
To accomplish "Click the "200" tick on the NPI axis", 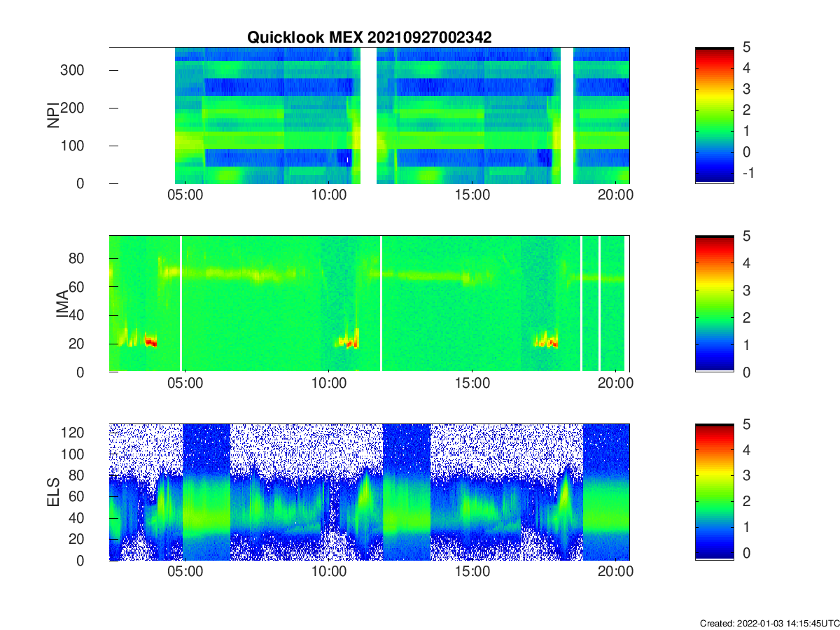I will (x=73, y=108).
